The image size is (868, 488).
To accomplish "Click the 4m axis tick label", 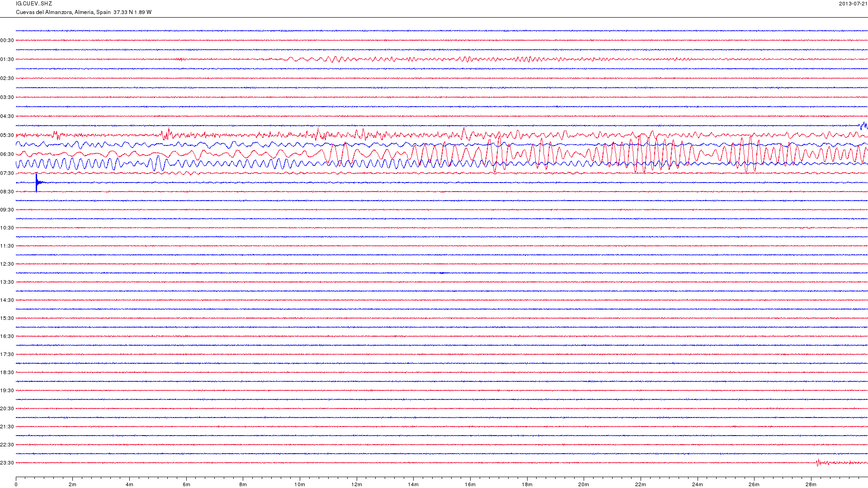I will (x=129, y=484).
